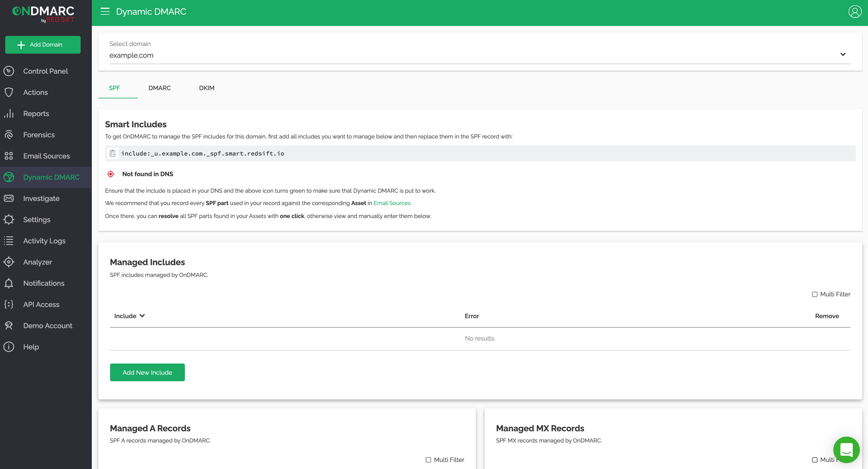Click the Settings gear icon

(x=9, y=220)
